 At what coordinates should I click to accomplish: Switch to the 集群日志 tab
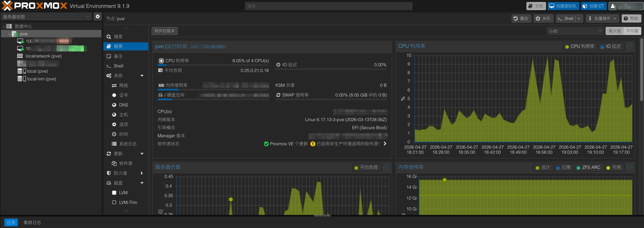click(x=32, y=222)
